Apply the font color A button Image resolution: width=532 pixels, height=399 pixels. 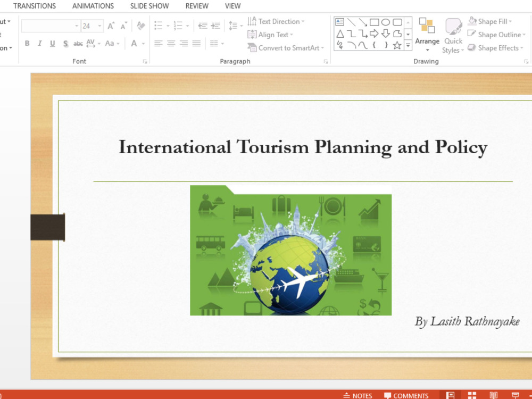coord(134,44)
